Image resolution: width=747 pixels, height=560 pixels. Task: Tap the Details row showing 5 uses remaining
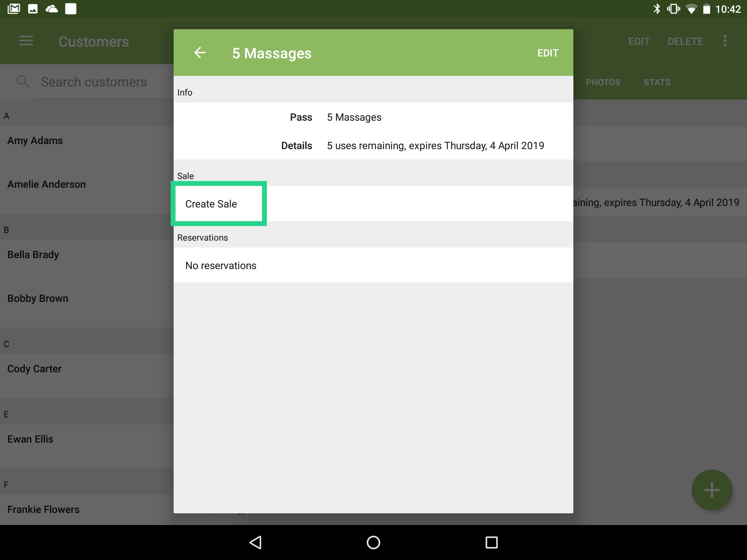[x=373, y=145]
